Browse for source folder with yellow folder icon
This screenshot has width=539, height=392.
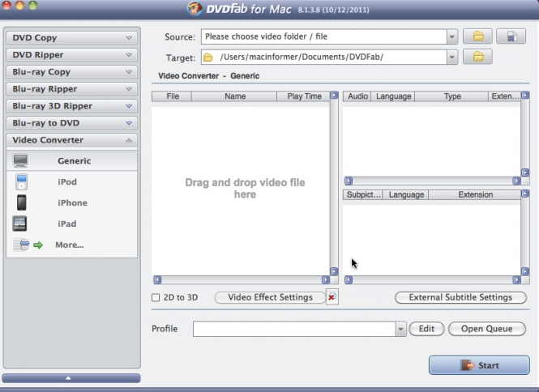point(477,36)
